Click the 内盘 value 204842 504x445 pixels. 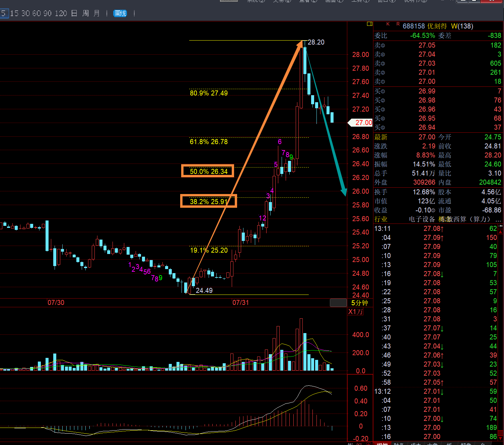tap(490, 182)
